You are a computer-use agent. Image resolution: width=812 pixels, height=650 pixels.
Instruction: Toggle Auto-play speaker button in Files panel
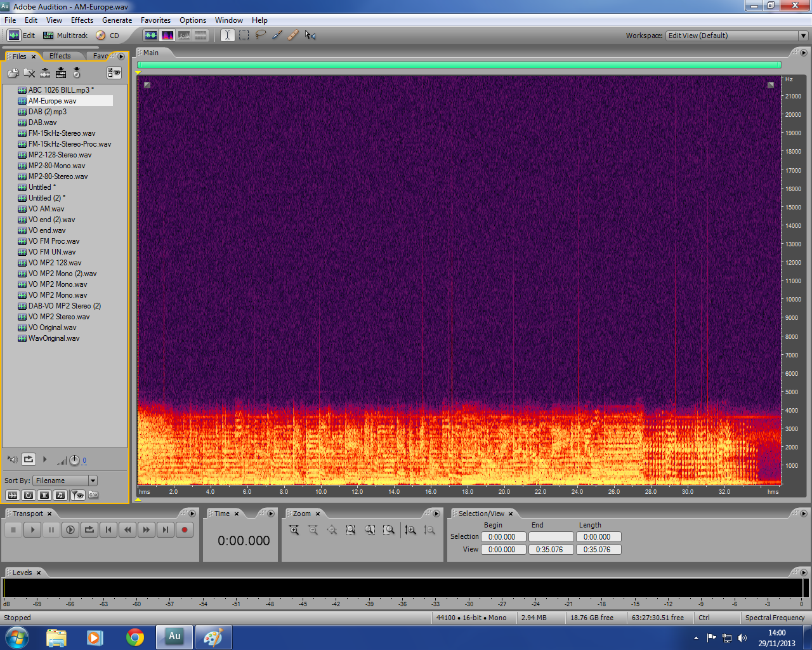(x=12, y=459)
